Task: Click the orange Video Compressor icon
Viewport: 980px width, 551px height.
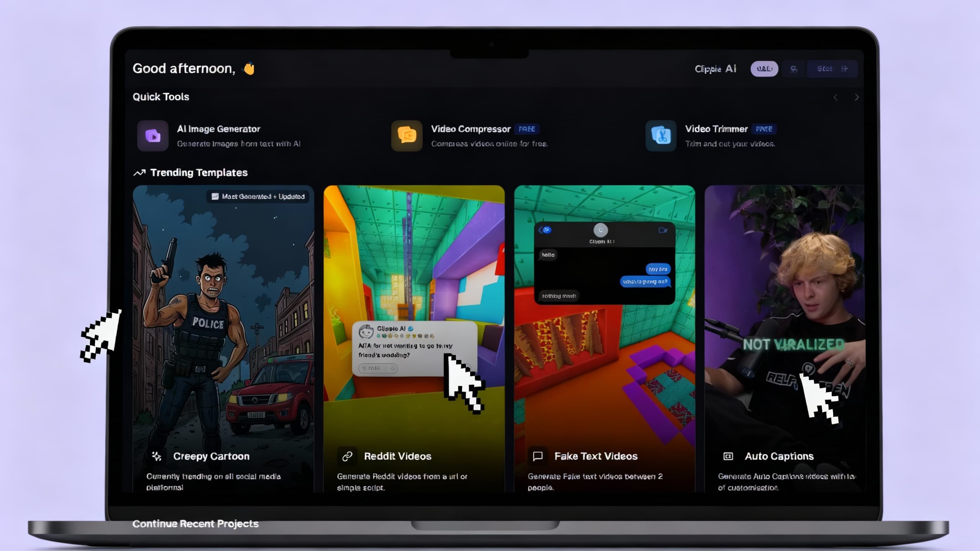Action: coord(407,136)
